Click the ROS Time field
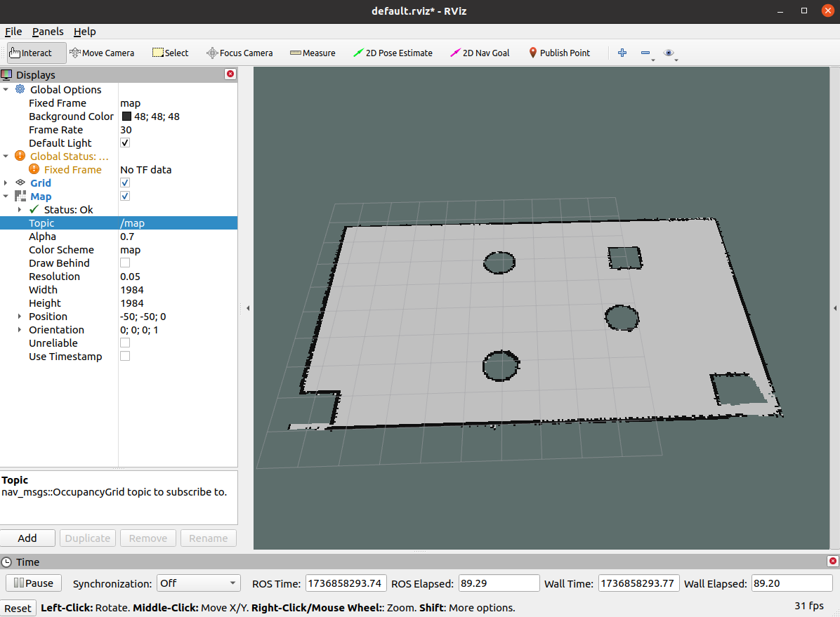Image resolution: width=840 pixels, height=617 pixels. point(345,583)
